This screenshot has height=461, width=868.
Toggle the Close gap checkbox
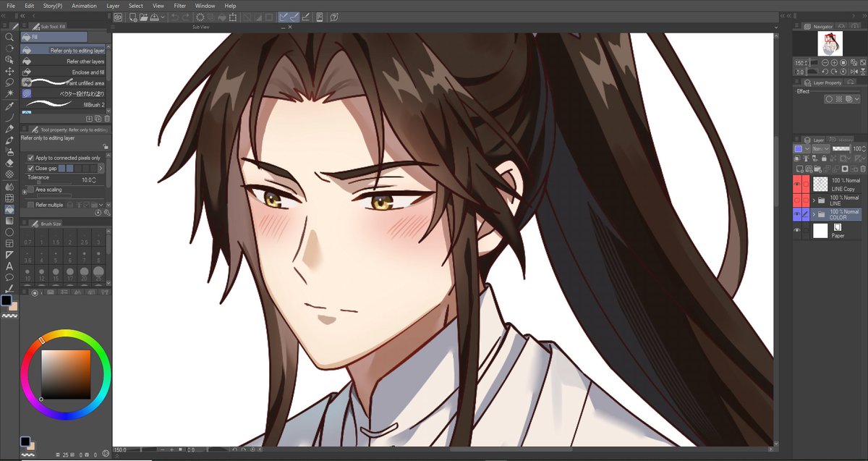(x=30, y=168)
